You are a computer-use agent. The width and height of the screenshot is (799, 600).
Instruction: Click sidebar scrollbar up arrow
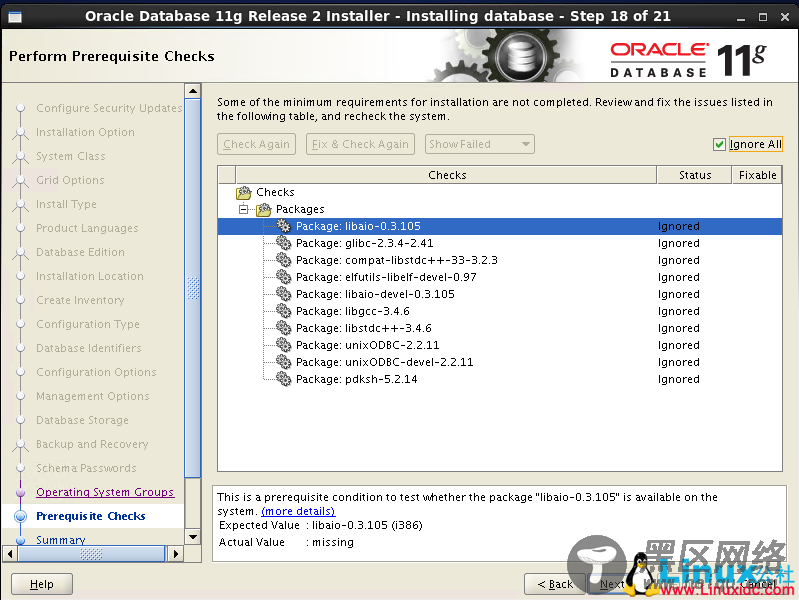193,92
